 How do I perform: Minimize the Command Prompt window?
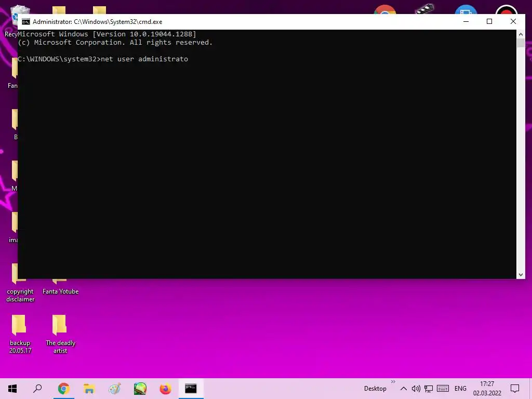(466, 21)
